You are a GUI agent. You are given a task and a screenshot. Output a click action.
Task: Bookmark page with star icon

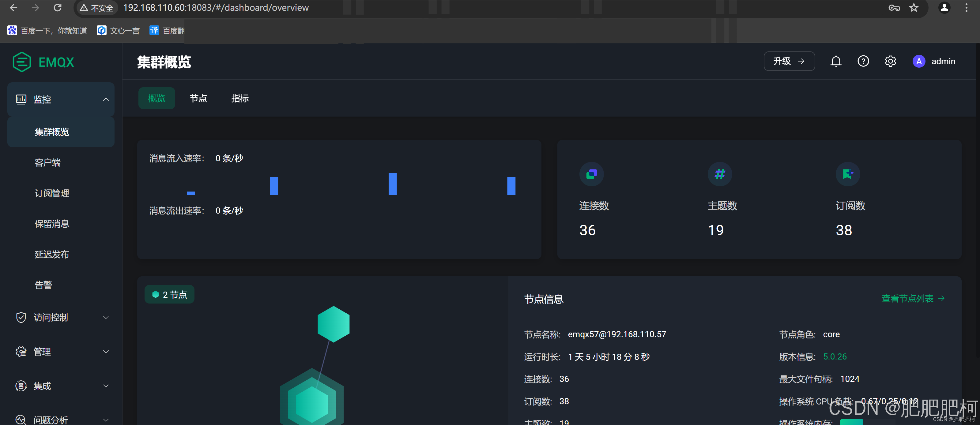(x=914, y=8)
